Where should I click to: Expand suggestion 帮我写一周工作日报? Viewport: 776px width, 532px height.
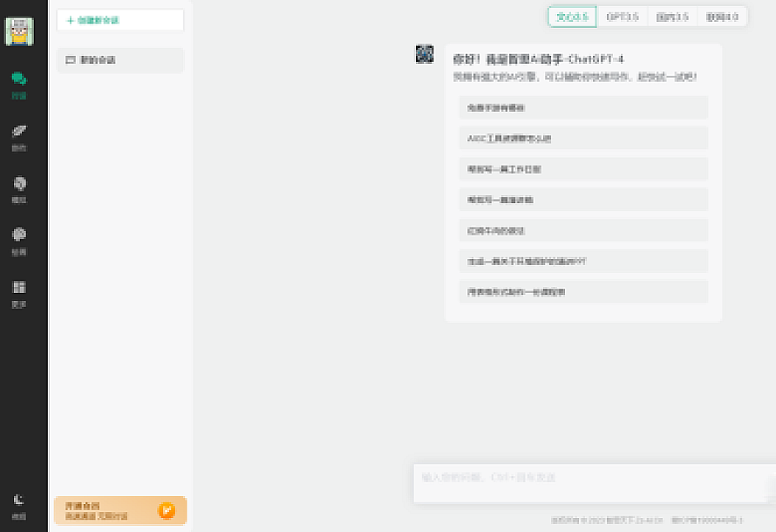pos(583,168)
